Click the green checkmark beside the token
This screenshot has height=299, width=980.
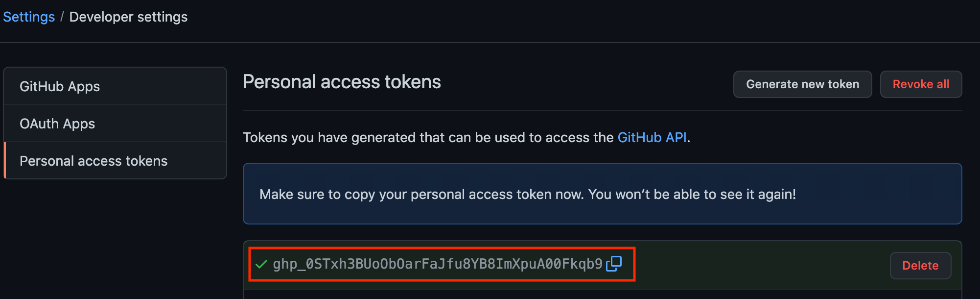(261, 265)
